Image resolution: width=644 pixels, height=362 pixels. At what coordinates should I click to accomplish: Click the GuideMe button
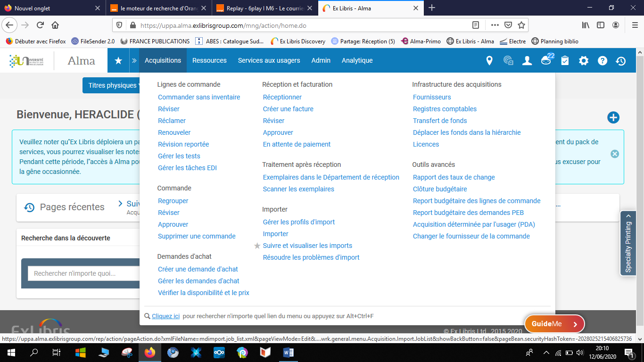point(554,324)
